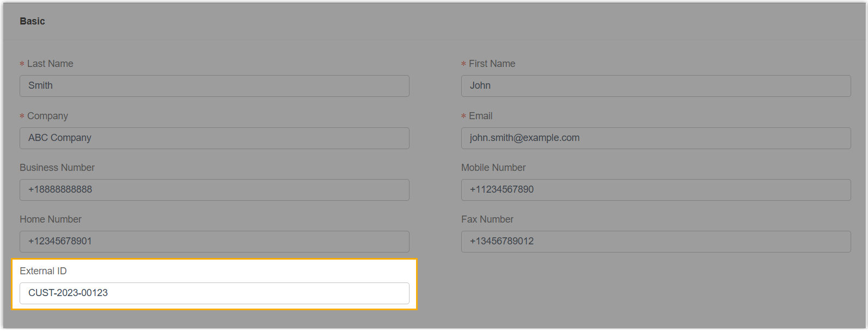Click the Last Name input field
This screenshot has width=868, height=332.
(x=214, y=86)
